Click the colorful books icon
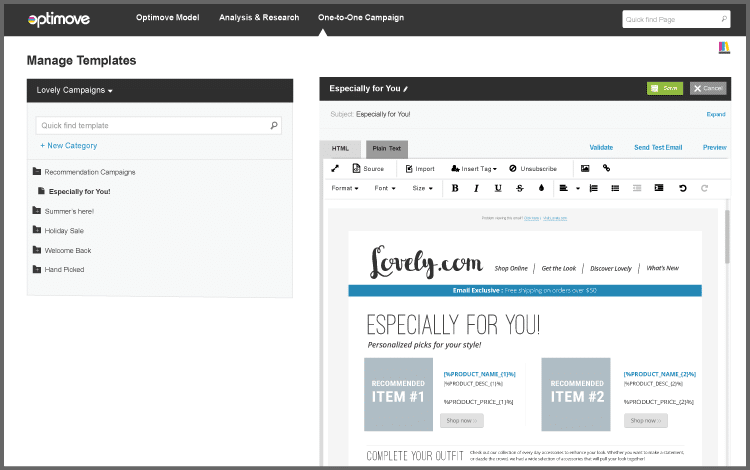Viewport: 750px width, 470px height. [x=724, y=47]
